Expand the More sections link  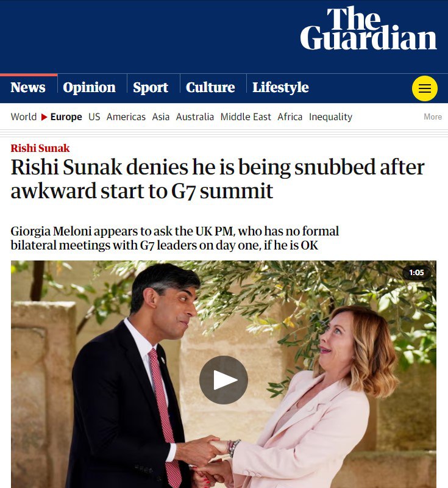pos(433,117)
